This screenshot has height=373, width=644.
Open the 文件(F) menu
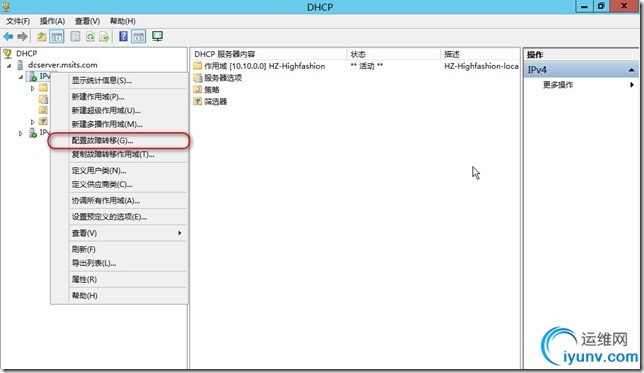(x=18, y=21)
